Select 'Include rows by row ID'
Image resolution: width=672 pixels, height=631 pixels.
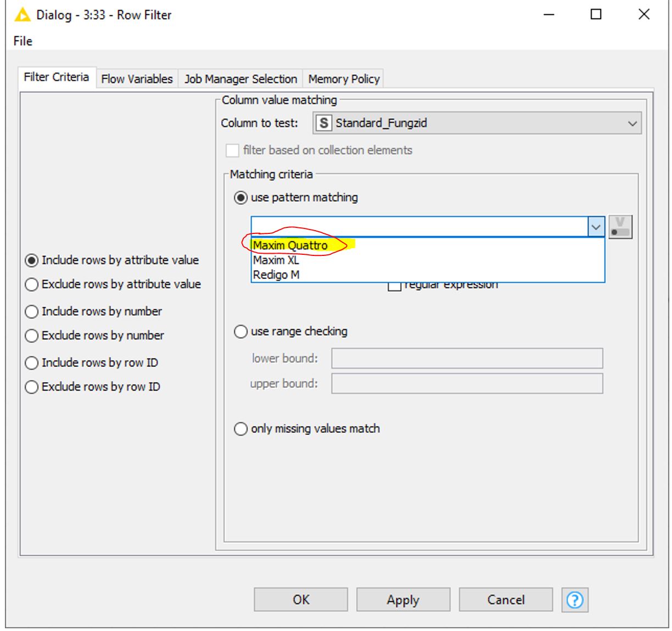92,363
